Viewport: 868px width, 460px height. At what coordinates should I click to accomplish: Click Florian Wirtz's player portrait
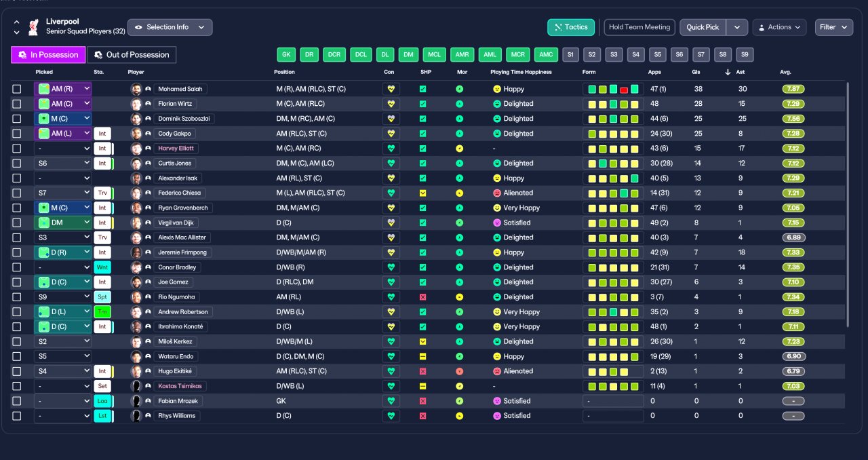point(136,104)
